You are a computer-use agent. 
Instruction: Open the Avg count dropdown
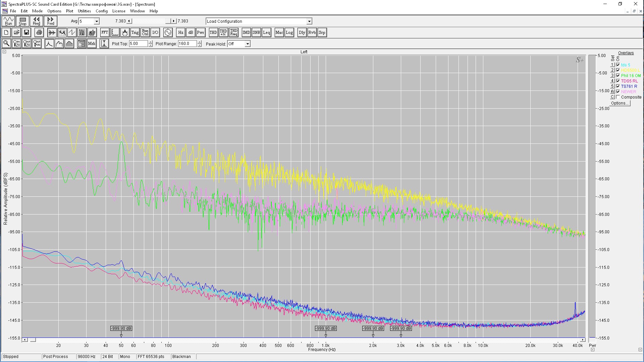tap(97, 21)
